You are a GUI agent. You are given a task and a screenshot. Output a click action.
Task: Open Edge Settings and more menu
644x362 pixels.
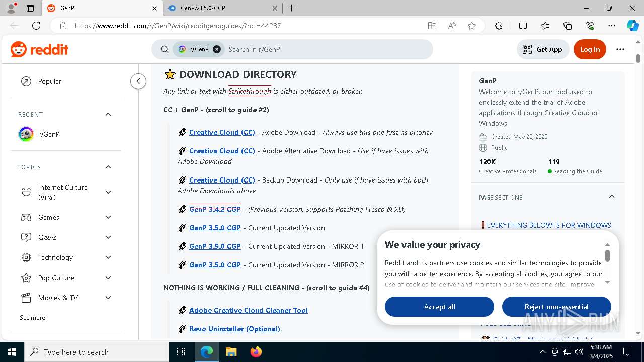[x=612, y=26]
